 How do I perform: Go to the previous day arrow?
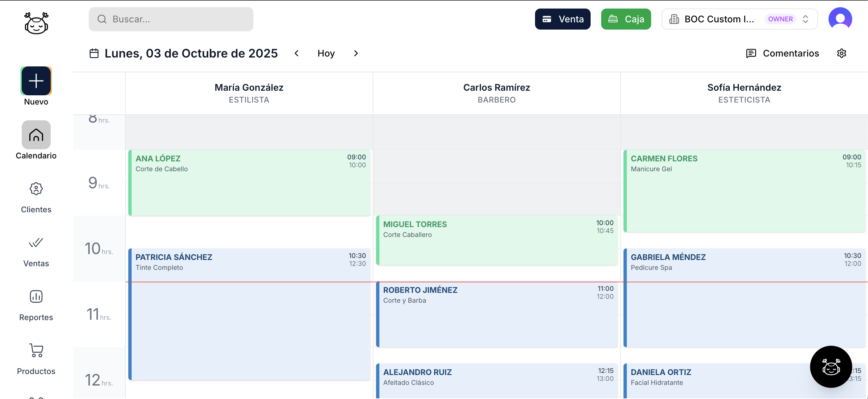(296, 53)
